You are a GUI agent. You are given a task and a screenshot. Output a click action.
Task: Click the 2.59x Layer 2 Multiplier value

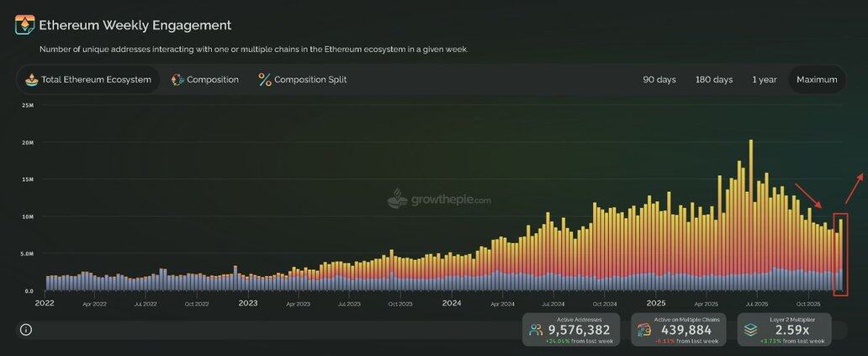793,330
